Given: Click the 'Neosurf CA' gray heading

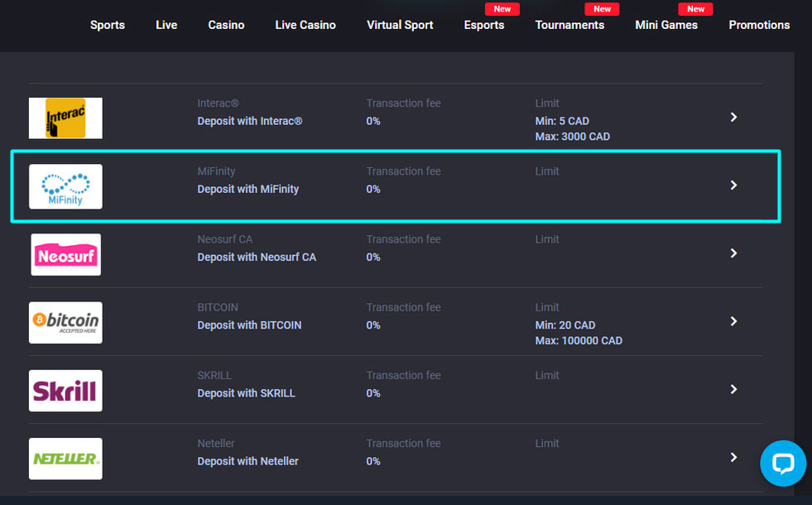Looking at the screenshot, I should (225, 239).
